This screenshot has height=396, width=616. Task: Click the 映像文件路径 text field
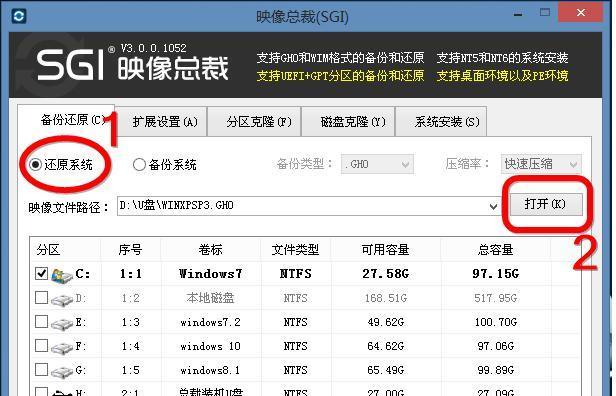coord(302,206)
